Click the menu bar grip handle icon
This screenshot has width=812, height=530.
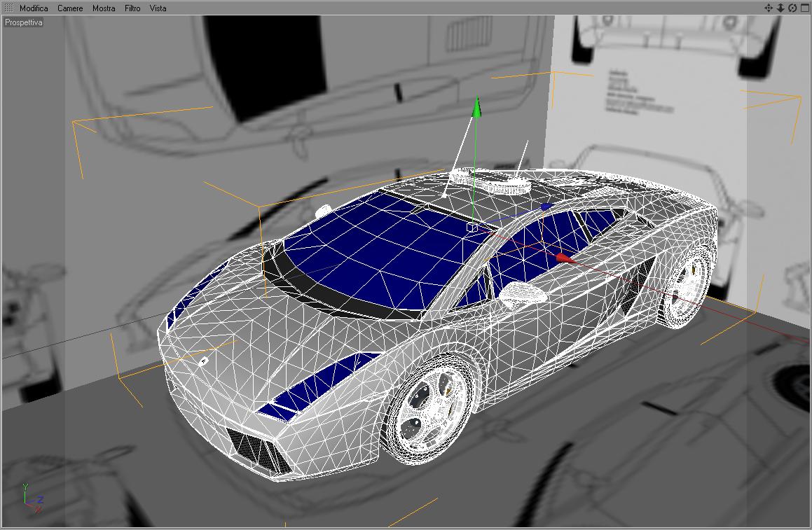(9, 8)
